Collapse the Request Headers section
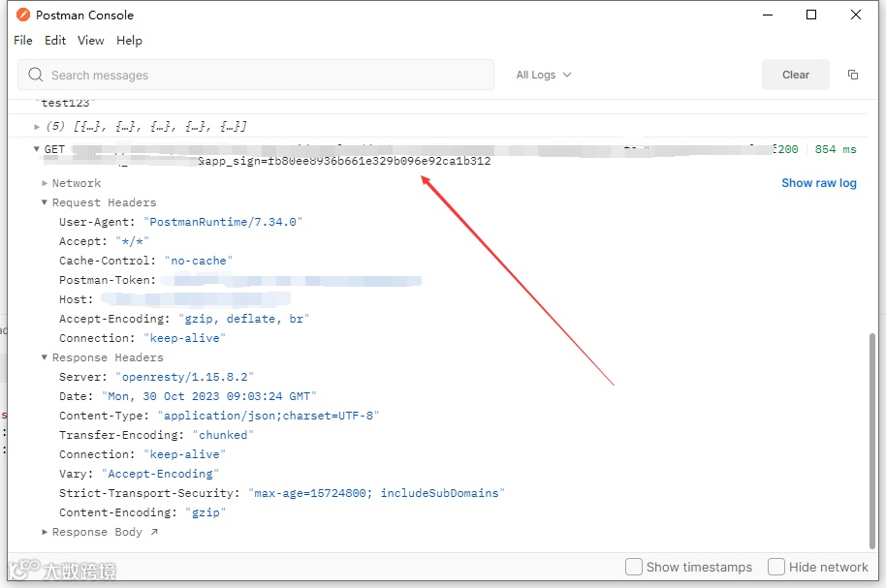 44,202
